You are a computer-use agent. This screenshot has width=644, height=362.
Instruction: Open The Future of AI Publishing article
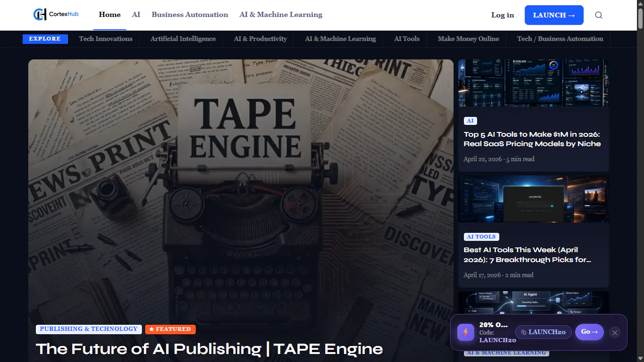209,349
